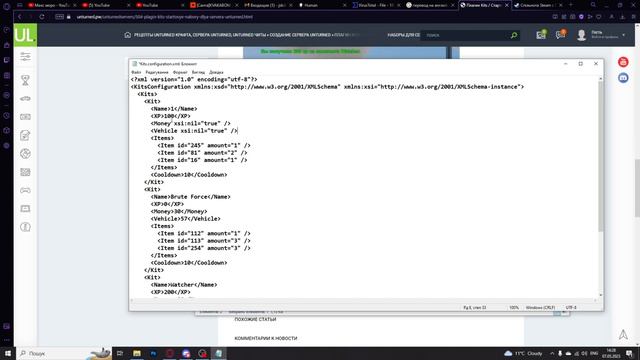Run the search with the green magnifier icon

tap(514, 36)
